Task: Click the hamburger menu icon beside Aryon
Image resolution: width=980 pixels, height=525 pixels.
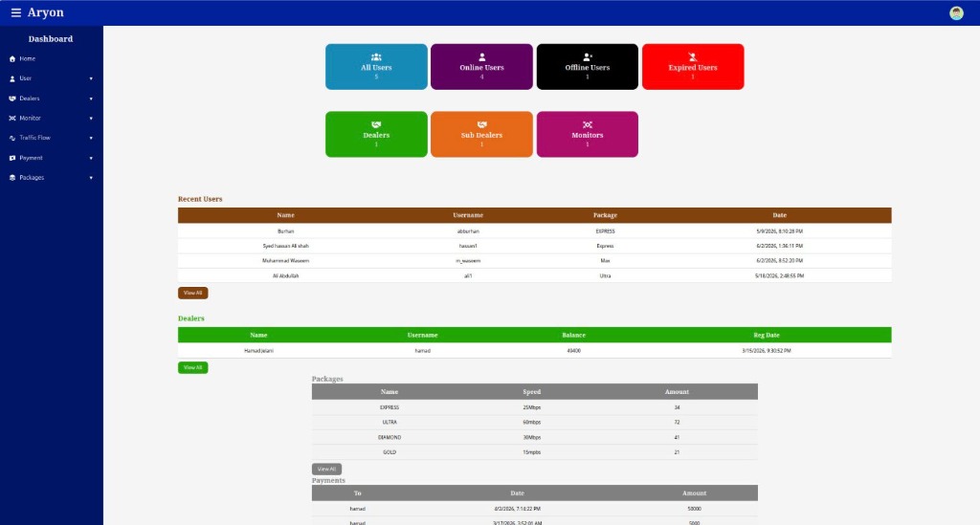Action: 15,12
